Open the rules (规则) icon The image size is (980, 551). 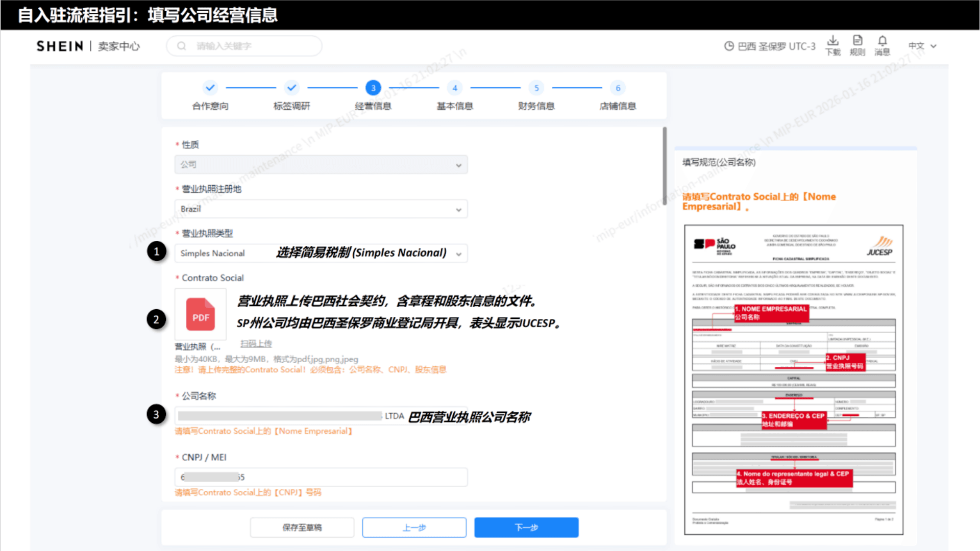857,40
